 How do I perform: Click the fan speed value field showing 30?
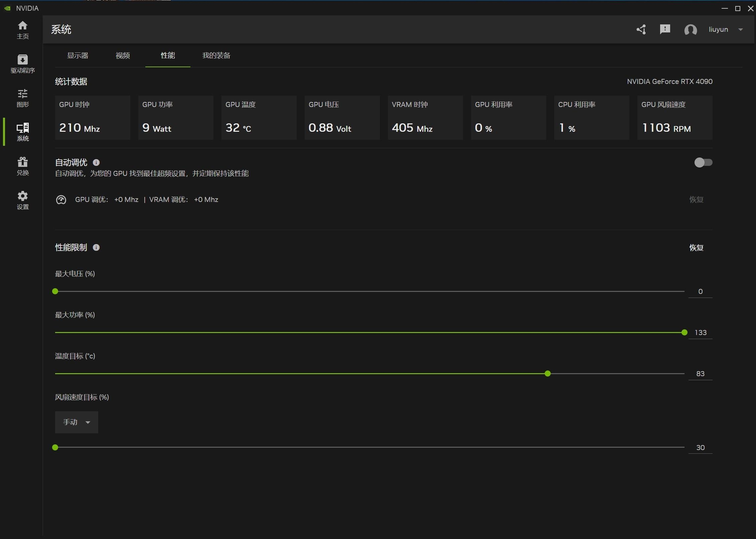tap(700, 448)
